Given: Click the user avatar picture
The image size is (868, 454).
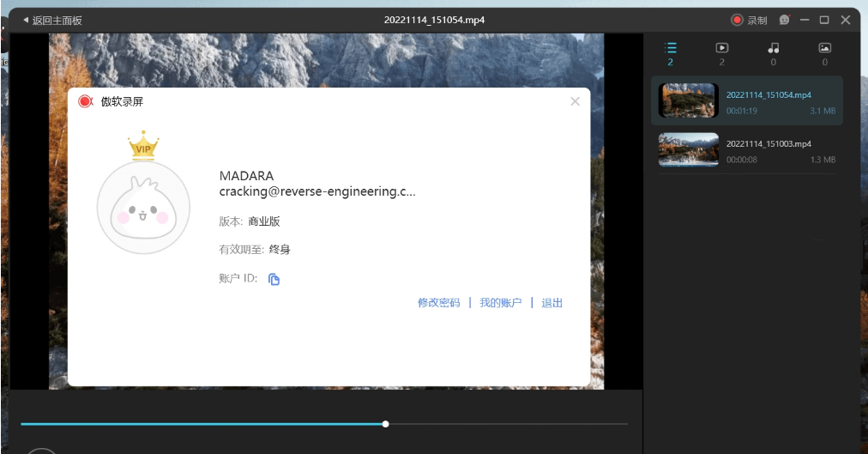Looking at the screenshot, I should click(143, 208).
